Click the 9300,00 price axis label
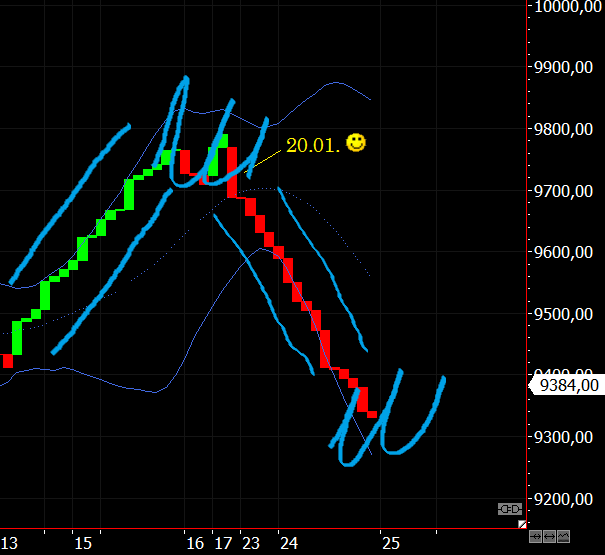The image size is (605, 555). point(564,438)
